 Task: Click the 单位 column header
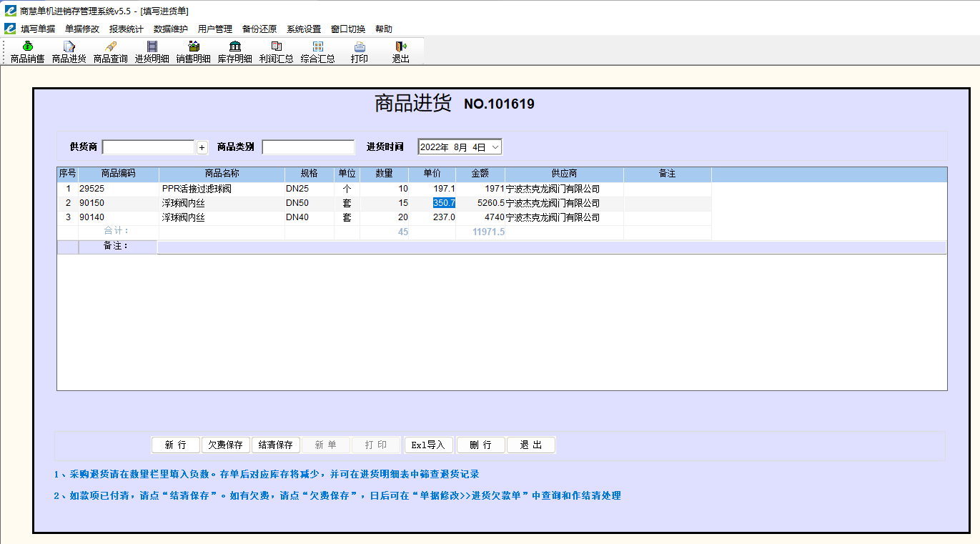[347, 174]
